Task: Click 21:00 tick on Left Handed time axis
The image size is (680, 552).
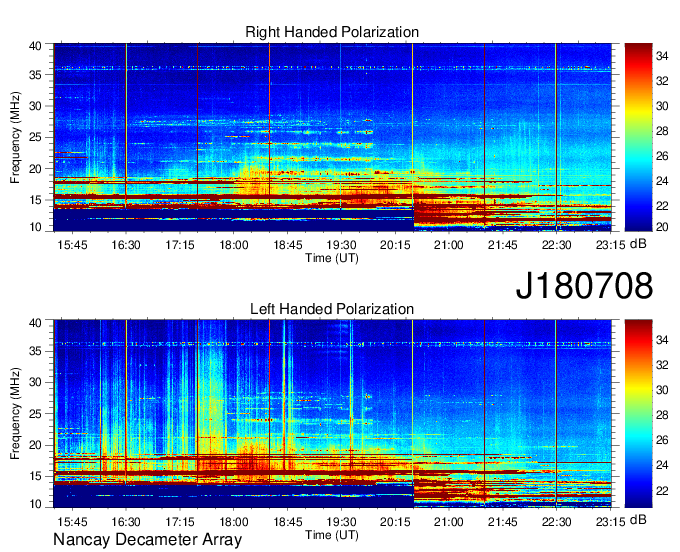Action: tap(449, 522)
